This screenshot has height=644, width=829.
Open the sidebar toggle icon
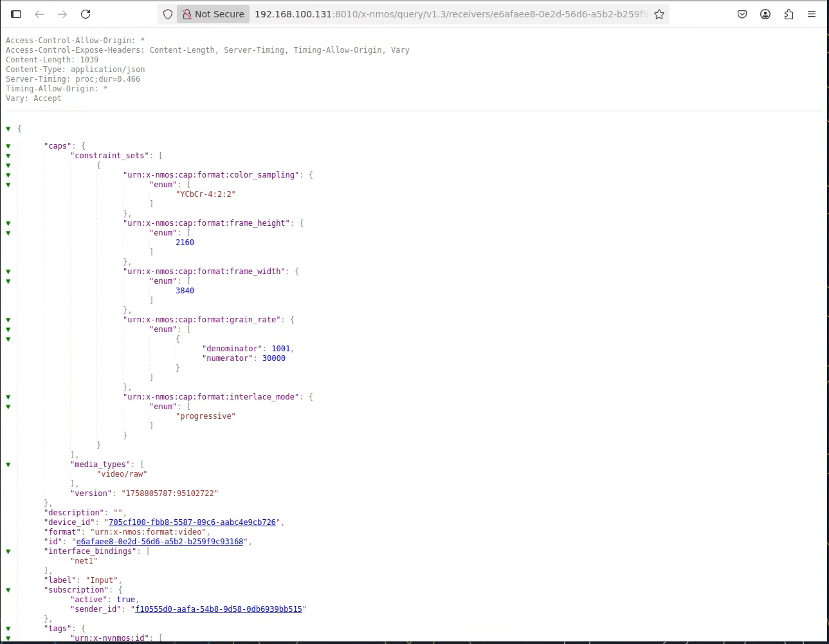point(17,14)
